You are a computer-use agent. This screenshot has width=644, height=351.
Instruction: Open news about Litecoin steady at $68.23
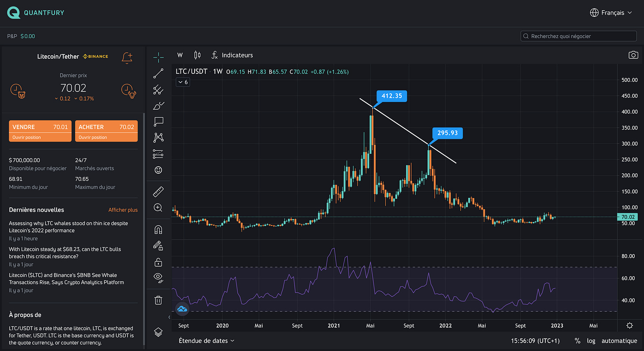[65, 253]
